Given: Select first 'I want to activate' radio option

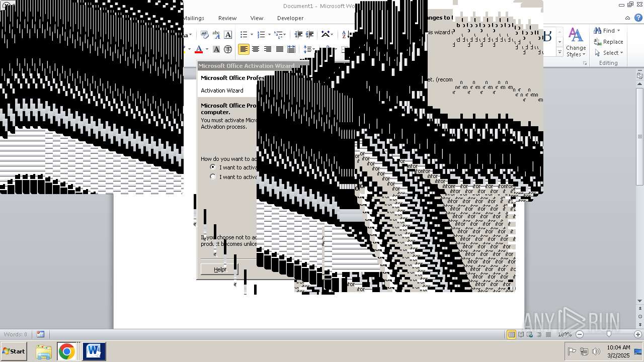Looking at the screenshot, I should [x=213, y=167].
